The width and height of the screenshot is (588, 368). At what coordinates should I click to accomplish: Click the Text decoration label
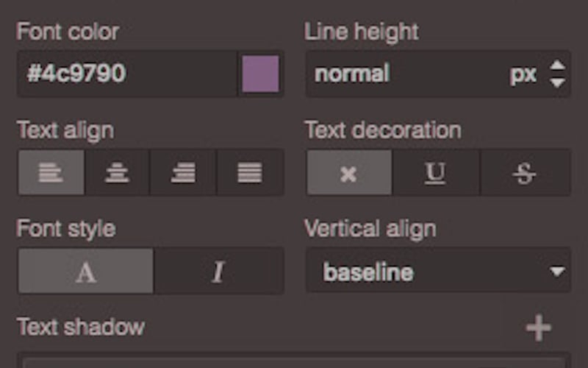point(383,130)
